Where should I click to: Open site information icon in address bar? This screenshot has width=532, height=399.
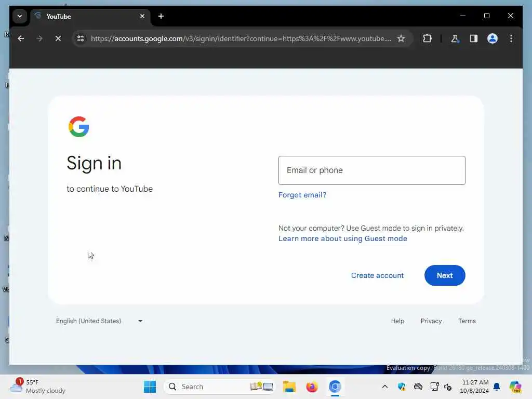click(81, 38)
